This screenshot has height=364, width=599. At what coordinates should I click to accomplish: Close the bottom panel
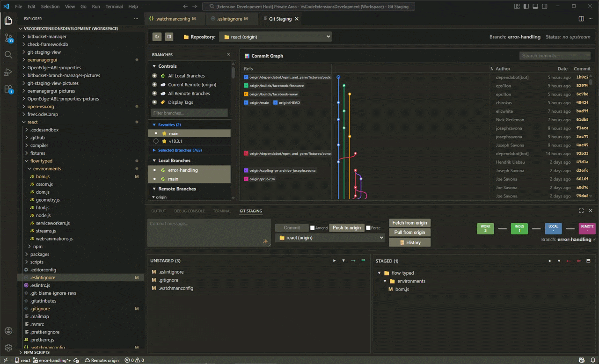coord(591,211)
